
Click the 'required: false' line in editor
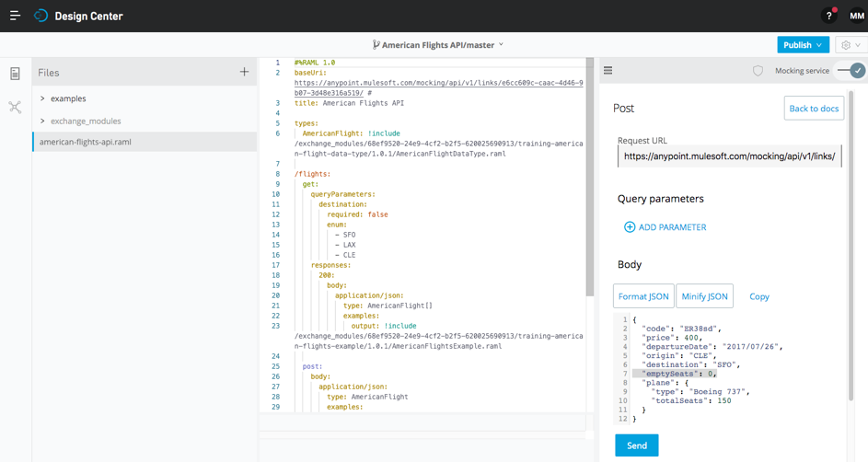coord(357,214)
